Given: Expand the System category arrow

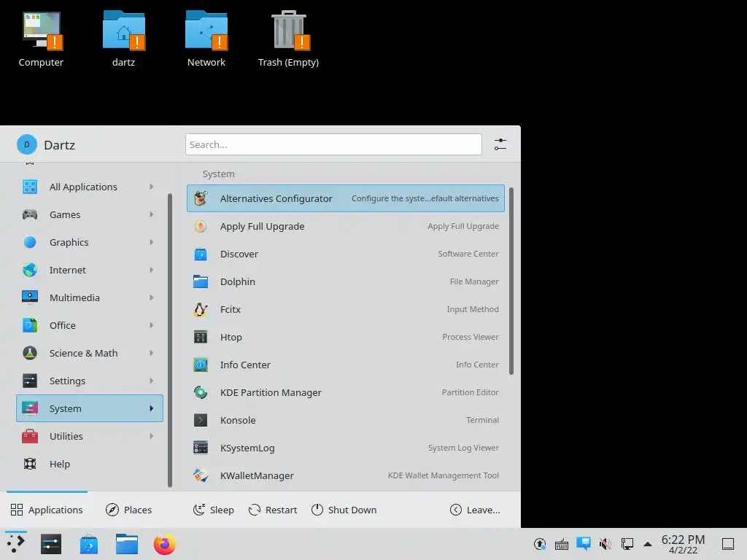Looking at the screenshot, I should (x=152, y=408).
